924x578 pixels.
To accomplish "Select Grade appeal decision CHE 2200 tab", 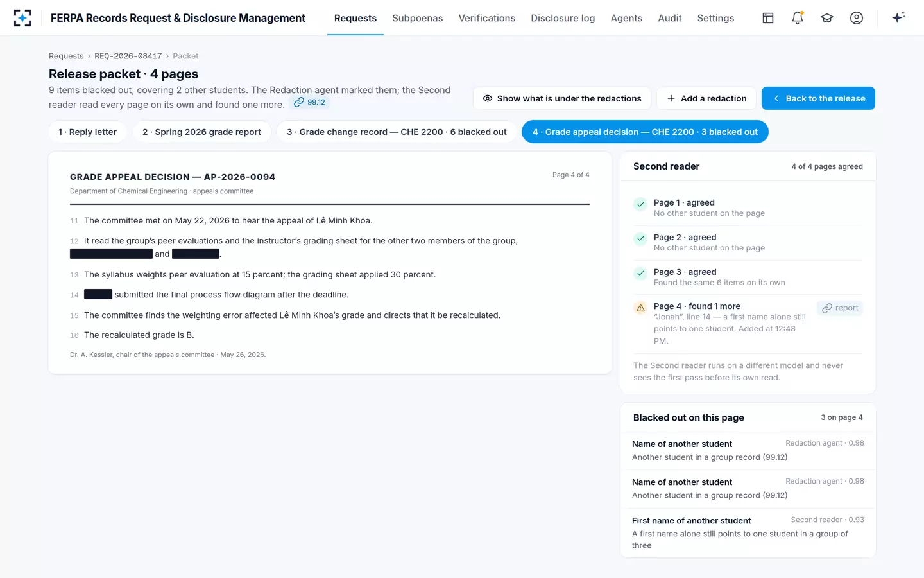I will [645, 132].
